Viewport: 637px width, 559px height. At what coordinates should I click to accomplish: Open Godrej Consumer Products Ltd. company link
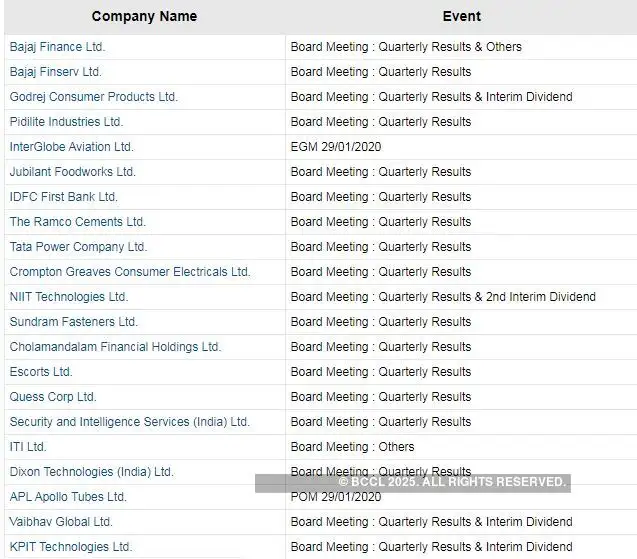[x=94, y=97]
